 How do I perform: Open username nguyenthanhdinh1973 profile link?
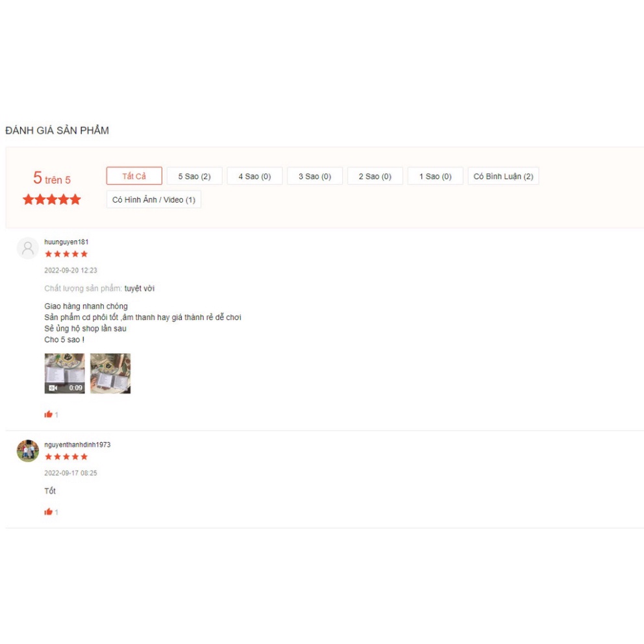(77, 445)
